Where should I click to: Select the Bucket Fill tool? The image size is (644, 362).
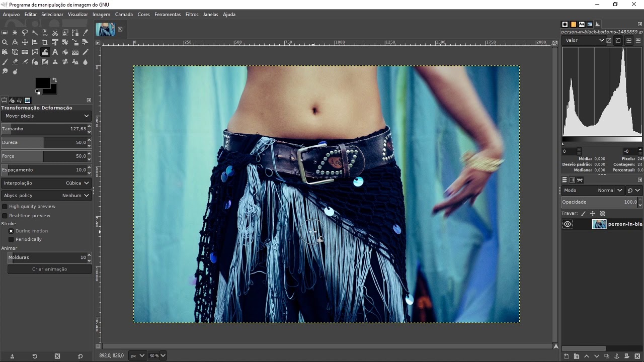65,52
